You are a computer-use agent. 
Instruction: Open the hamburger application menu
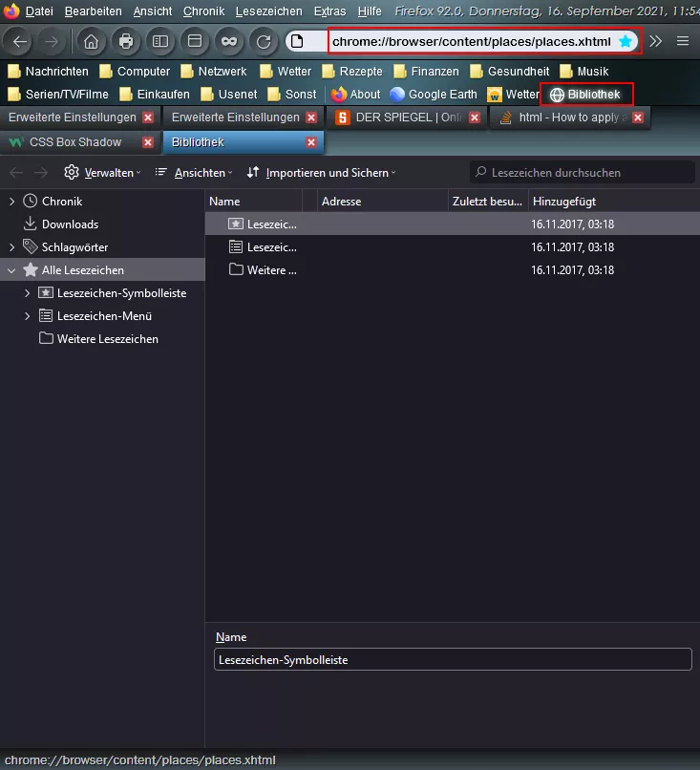pos(682,42)
